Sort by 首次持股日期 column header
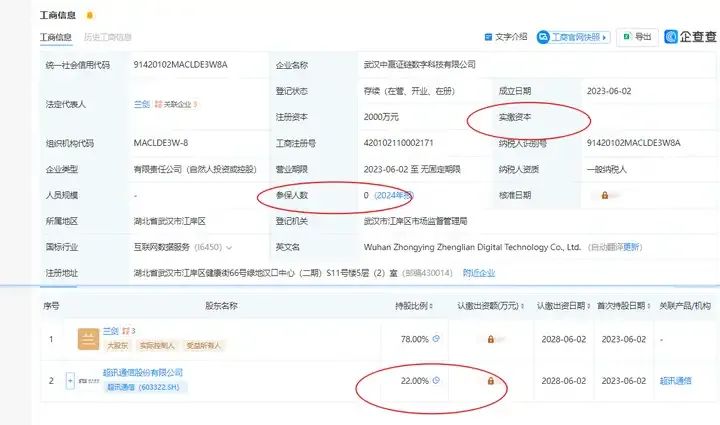This screenshot has height=425, width=720. coord(623,306)
